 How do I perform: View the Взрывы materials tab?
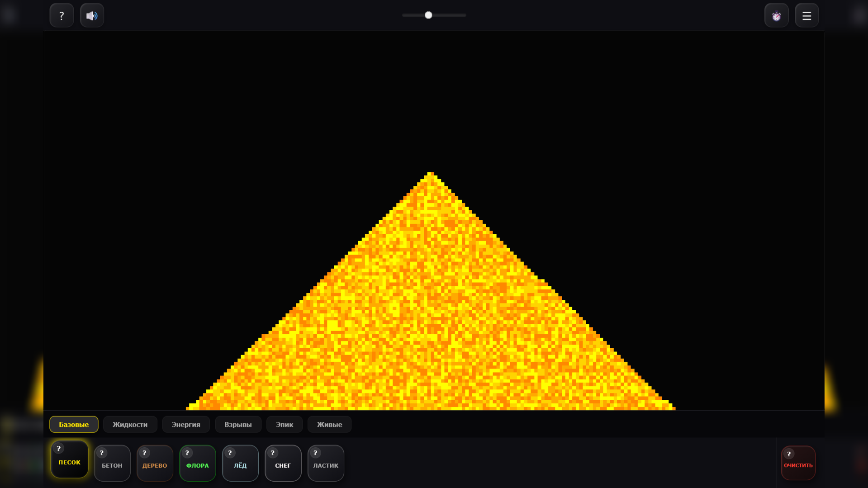pyautogui.click(x=238, y=424)
